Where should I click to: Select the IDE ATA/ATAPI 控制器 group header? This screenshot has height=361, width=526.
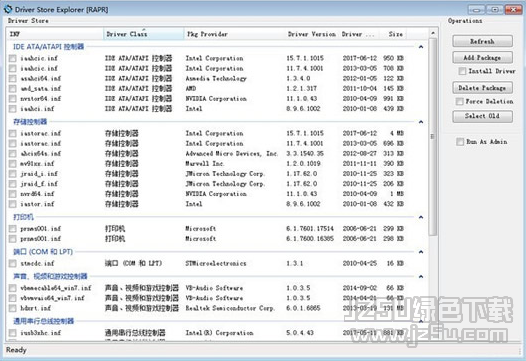48,47
